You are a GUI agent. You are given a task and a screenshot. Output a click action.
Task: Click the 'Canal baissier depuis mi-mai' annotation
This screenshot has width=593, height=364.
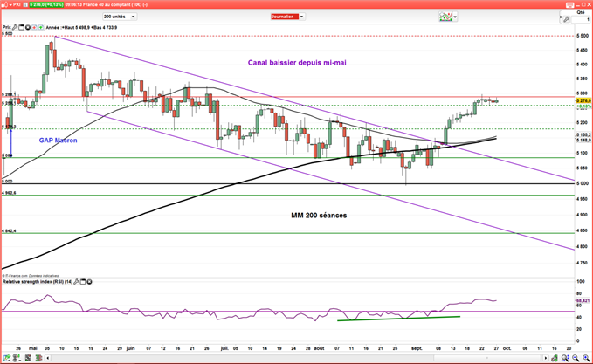(x=297, y=63)
